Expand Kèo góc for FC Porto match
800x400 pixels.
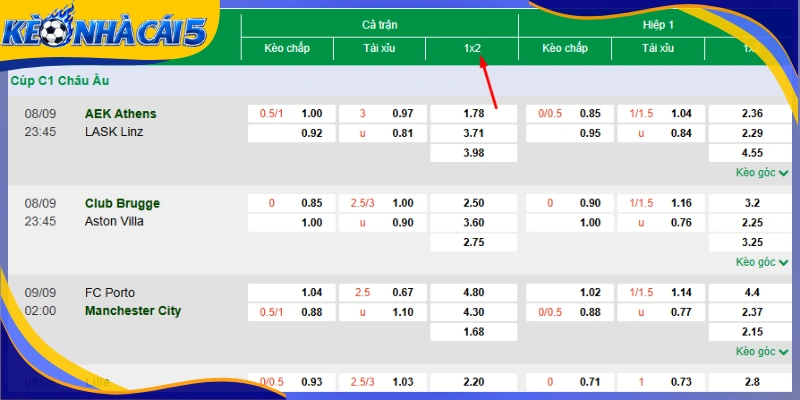pos(762,352)
